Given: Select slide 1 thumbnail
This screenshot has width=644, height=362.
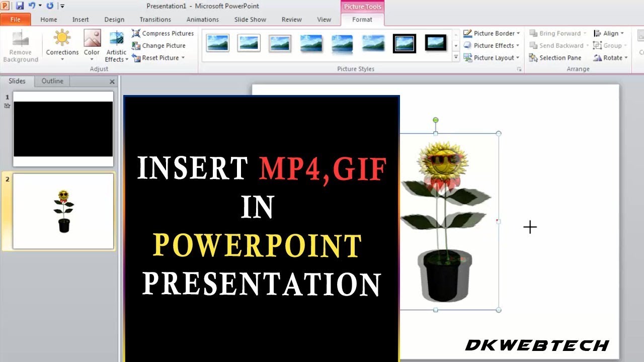Looking at the screenshot, I should coord(63,129).
